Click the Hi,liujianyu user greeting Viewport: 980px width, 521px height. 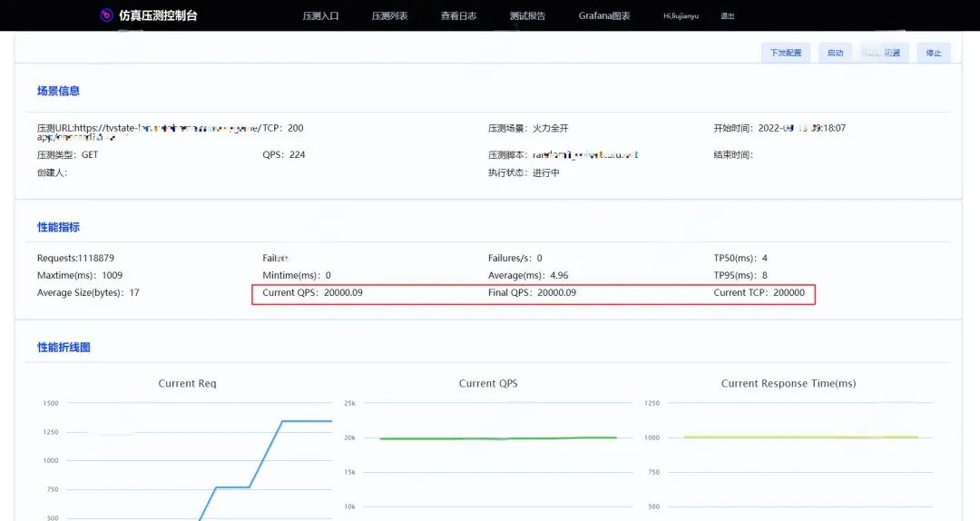(x=681, y=15)
